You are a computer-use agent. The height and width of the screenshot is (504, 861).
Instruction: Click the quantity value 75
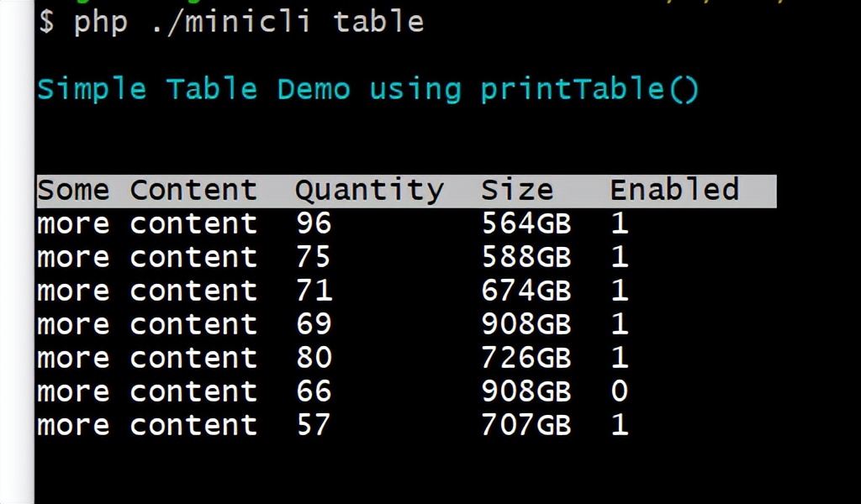(314, 257)
